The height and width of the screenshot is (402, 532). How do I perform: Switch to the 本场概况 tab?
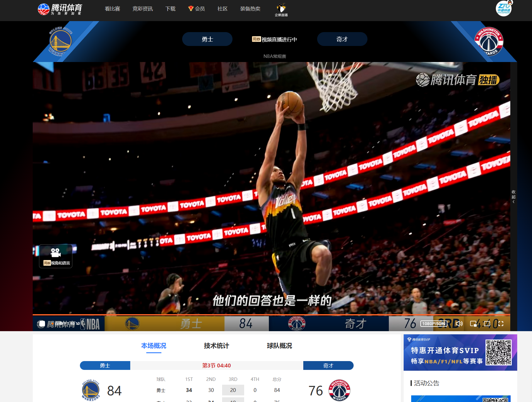154,346
